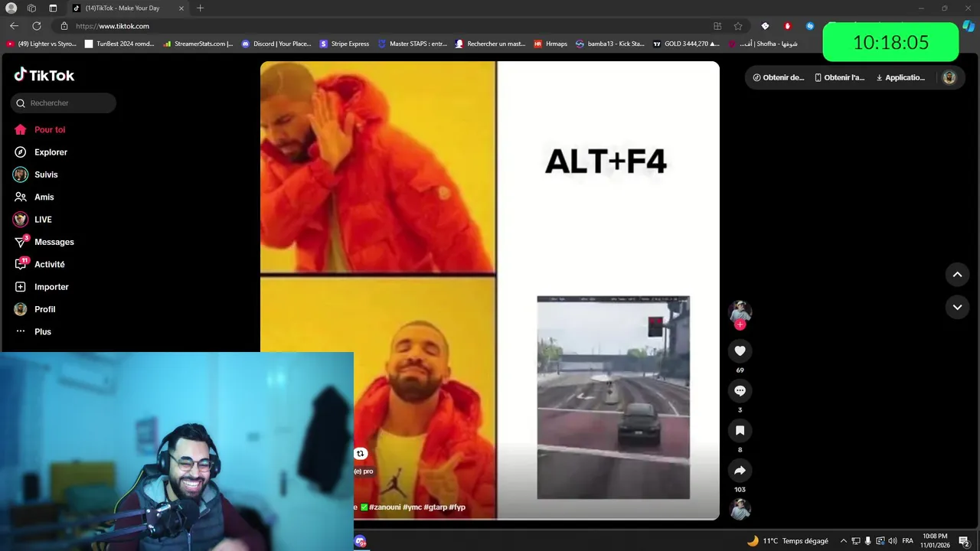Follow creator with red plus badge

coord(740,325)
